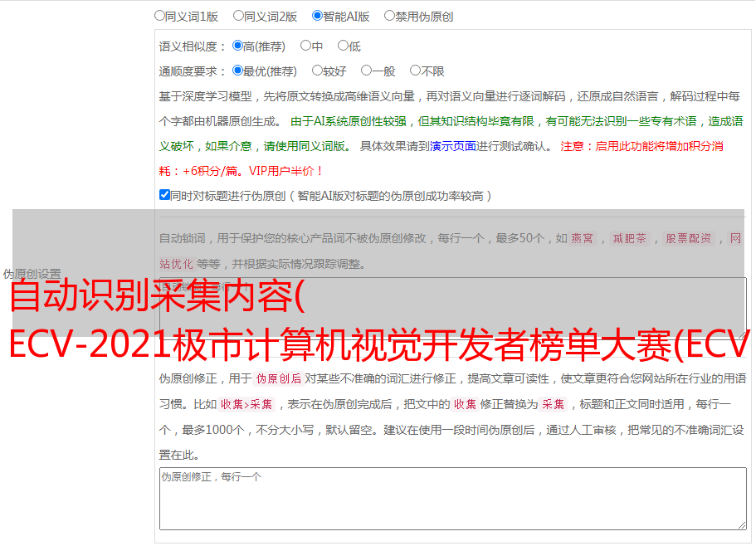This screenshot has width=756, height=546.
Task: Open the 演示页面 link
Action: click(x=453, y=146)
